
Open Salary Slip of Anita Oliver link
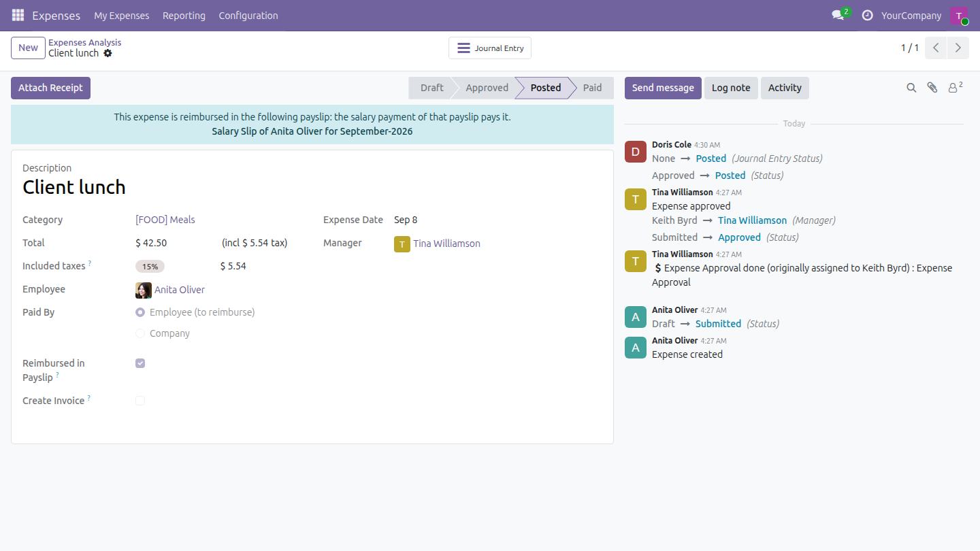[x=312, y=131]
